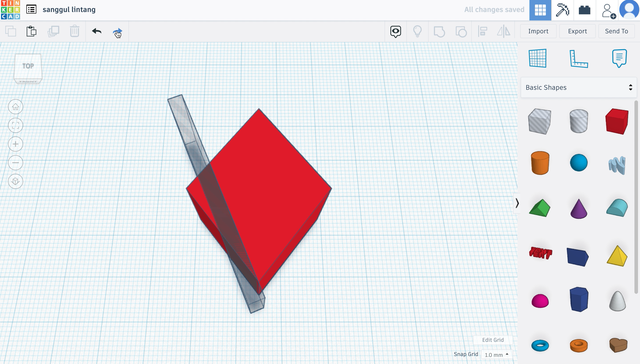The height and width of the screenshot is (364, 640).
Task: Adjust the Snap Grid 1.0mm slider
Action: [496, 354]
